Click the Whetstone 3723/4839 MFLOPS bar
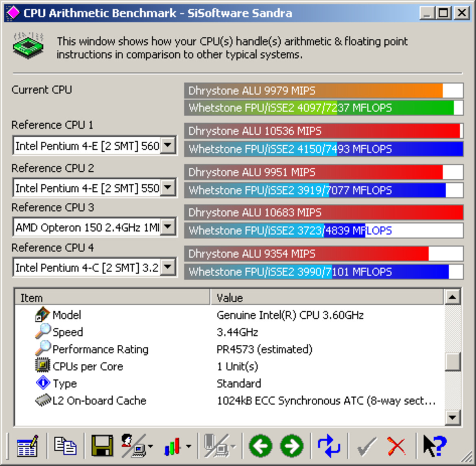This screenshot has width=476, height=466. point(323,231)
